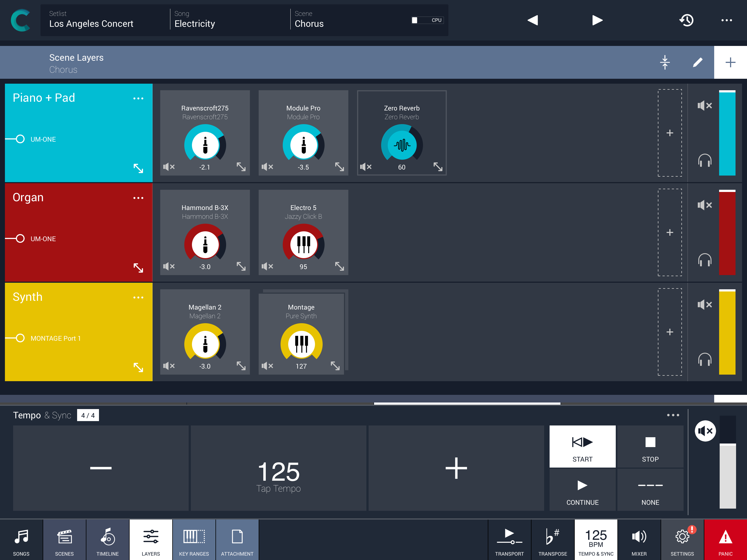The width and height of the screenshot is (747, 560).
Task: Mute the Ravenscroft275 plugin
Action: pos(169,167)
